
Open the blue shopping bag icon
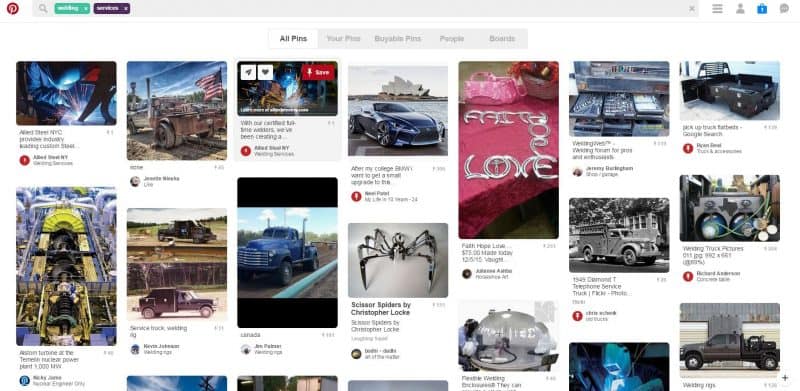pyautogui.click(x=762, y=9)
